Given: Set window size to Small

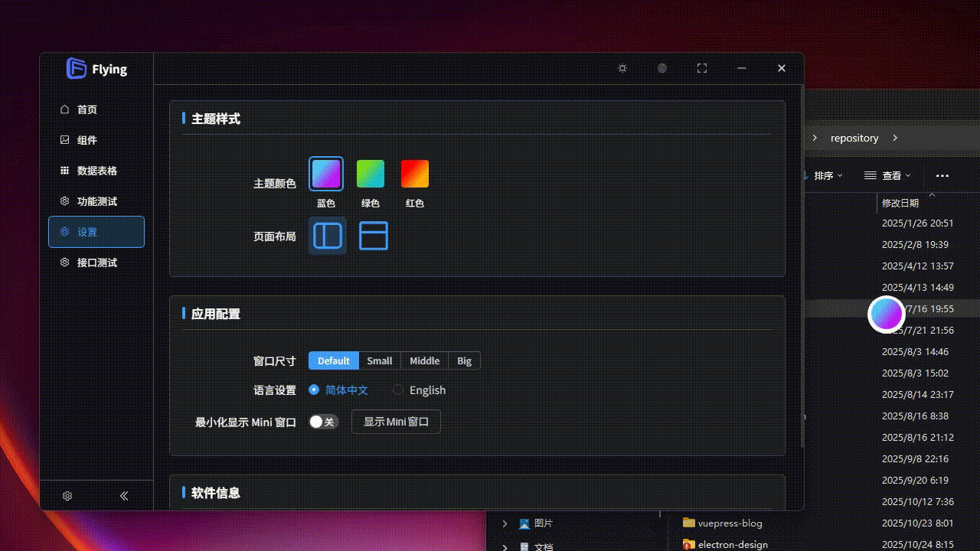Looking at the screenshot, I should click(x=380, y=360).
